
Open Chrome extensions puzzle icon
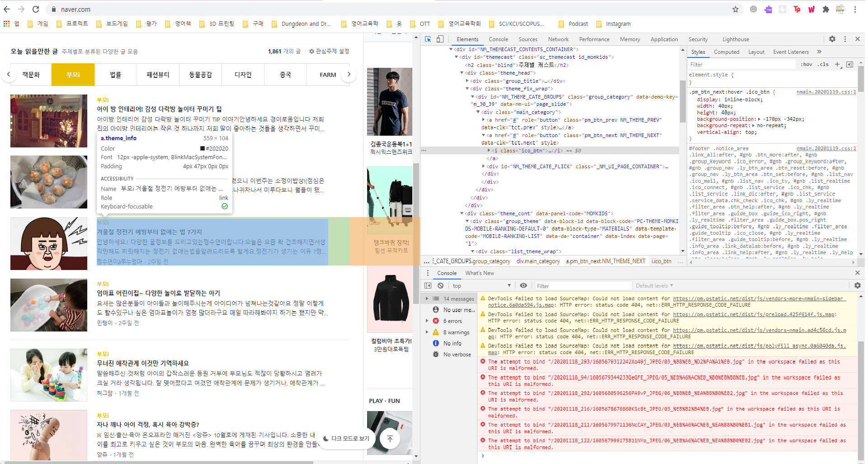pyautogui.click(x=826, y=9)
